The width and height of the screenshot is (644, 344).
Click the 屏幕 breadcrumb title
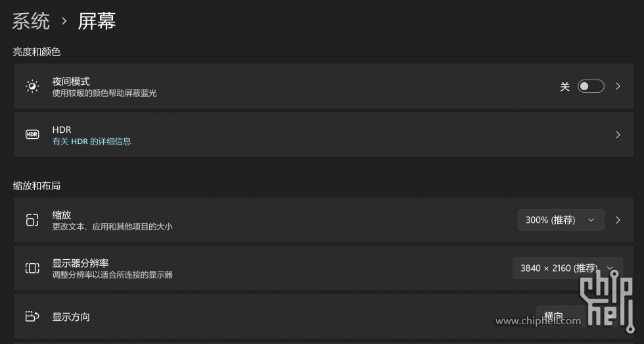97,21
